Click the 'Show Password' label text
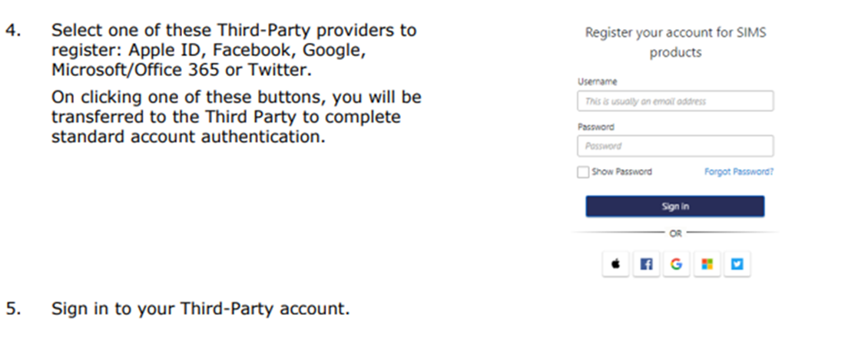 point(621,172)
